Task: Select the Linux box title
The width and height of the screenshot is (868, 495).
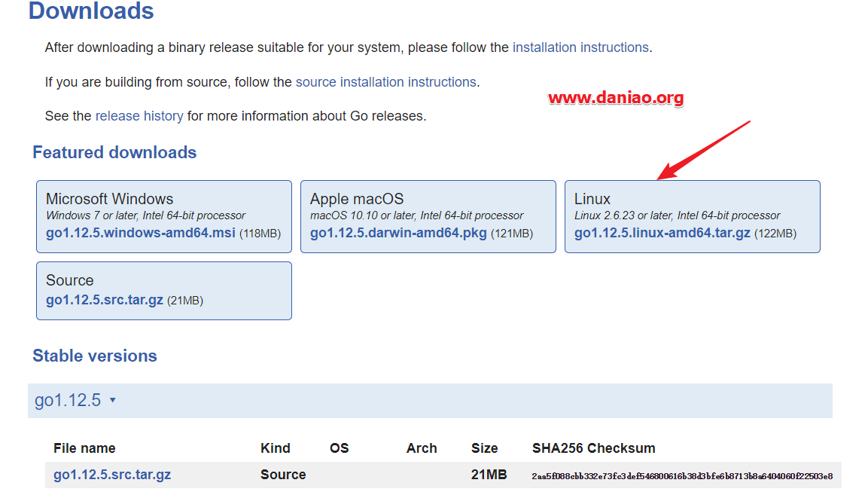Action: (x=592, y=199)
